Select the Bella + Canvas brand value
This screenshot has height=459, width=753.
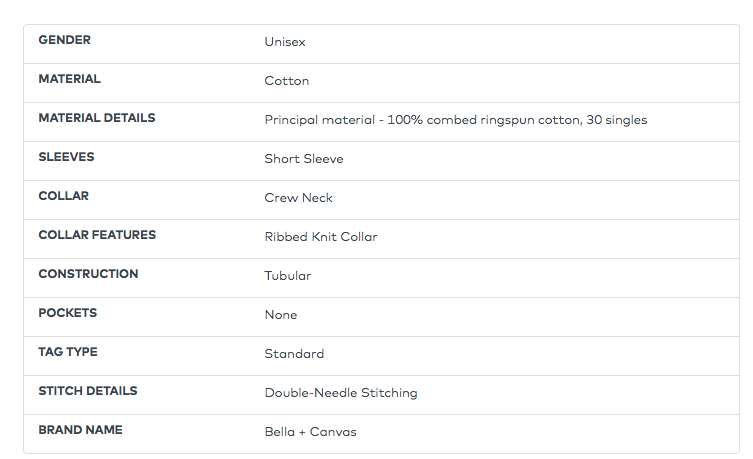coord(310,432)
